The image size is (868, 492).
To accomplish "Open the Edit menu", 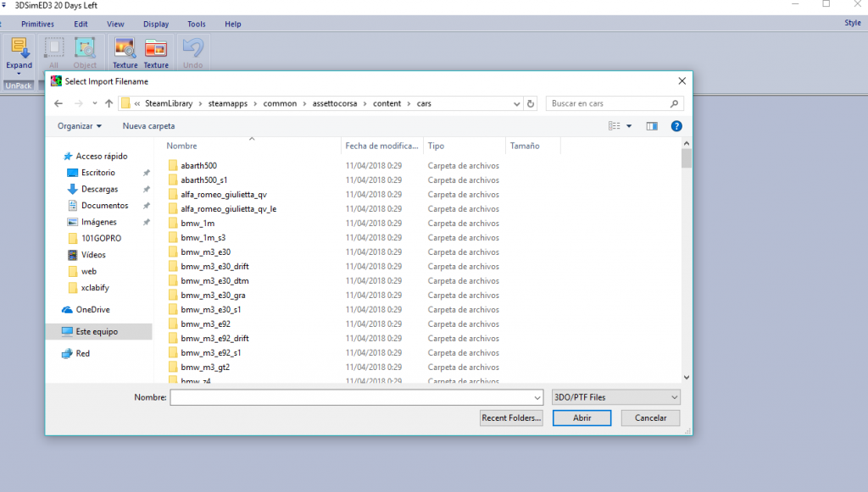I will pos(81,24).
